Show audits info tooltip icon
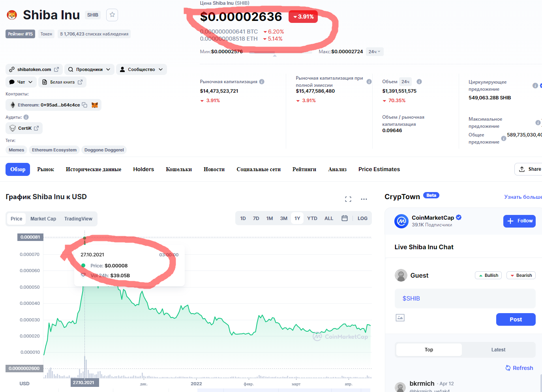 26,117
